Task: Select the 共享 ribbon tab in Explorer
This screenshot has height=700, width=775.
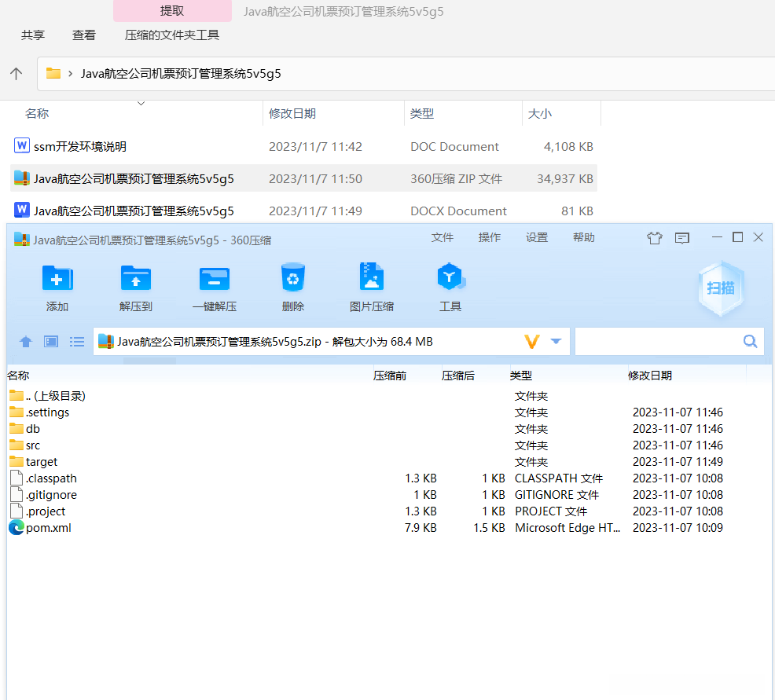Action: [33, 35]
